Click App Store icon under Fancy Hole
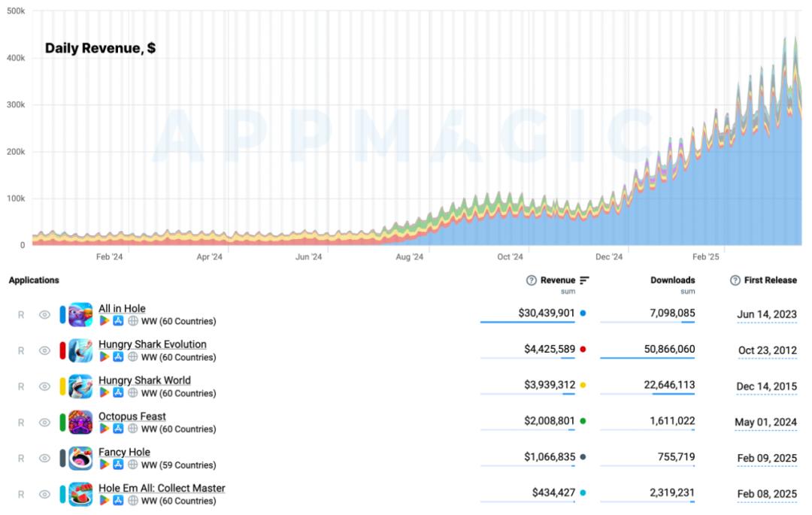The width and height of the screenshot is (812, 515). tap(118, 465)
